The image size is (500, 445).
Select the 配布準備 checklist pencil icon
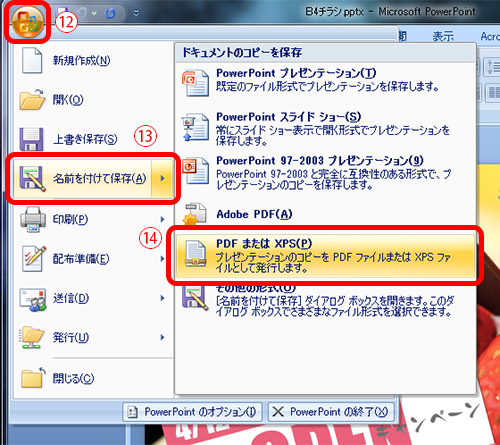tap(33, 259)
